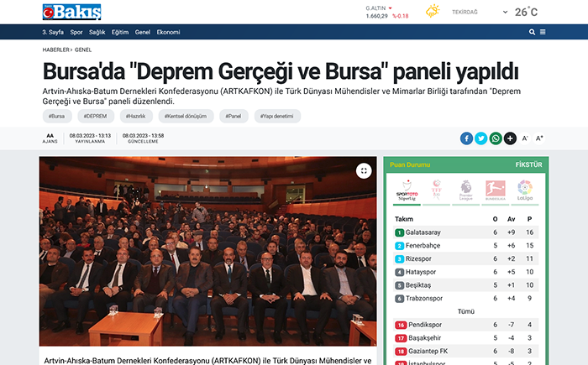This screenshot has height=365, width=588.
Task: Share article on Twitter
Action: (481, 138)
